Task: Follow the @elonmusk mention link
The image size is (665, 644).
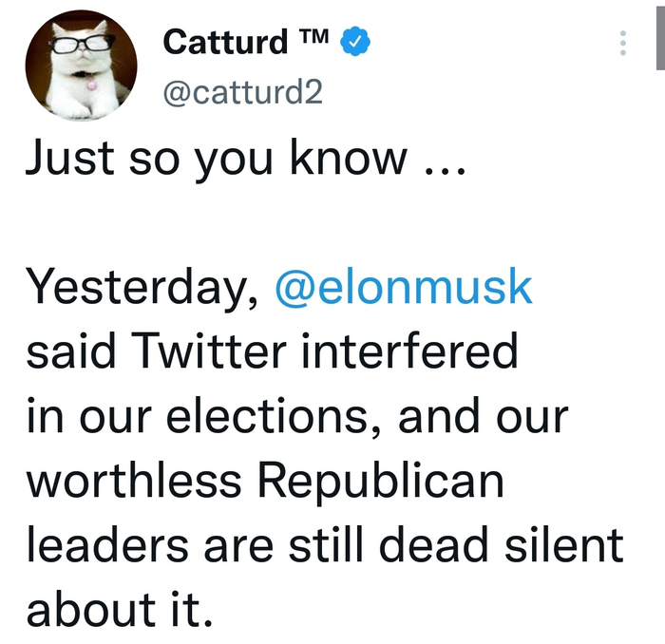Action: point(404,288)
